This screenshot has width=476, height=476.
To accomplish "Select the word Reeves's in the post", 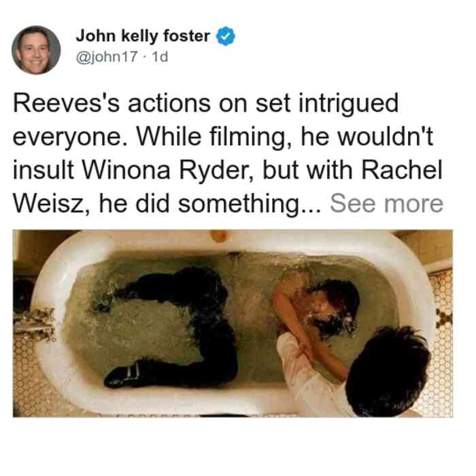I will point(66,103).
